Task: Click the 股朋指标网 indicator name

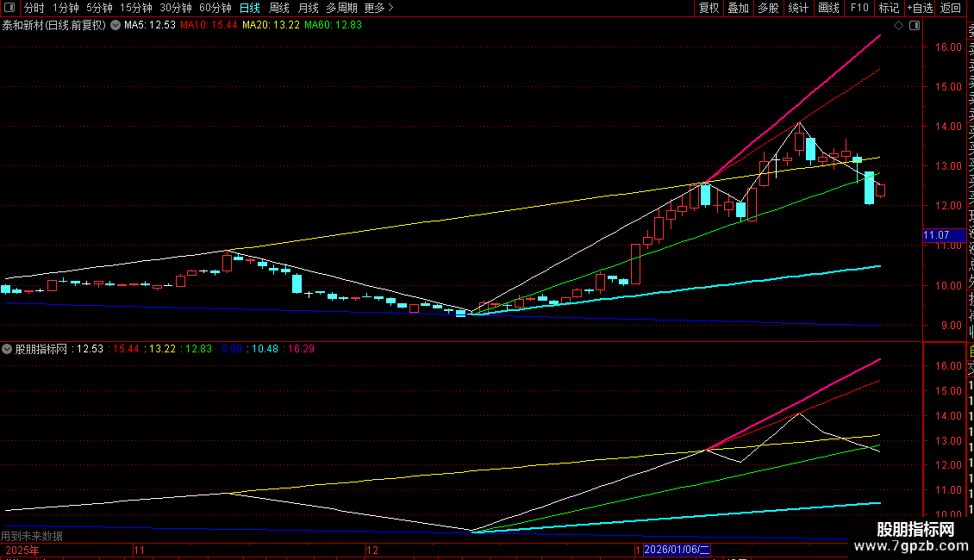Action: (41, 349)
